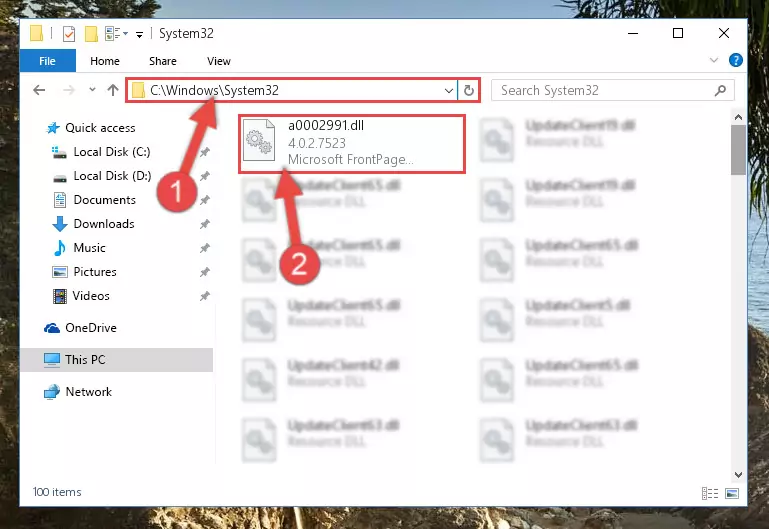This screenshot has width=769, height=529.
Task: Open the Customize Quick Access Toolbar dropdown arrow
Action: point(139,34)
